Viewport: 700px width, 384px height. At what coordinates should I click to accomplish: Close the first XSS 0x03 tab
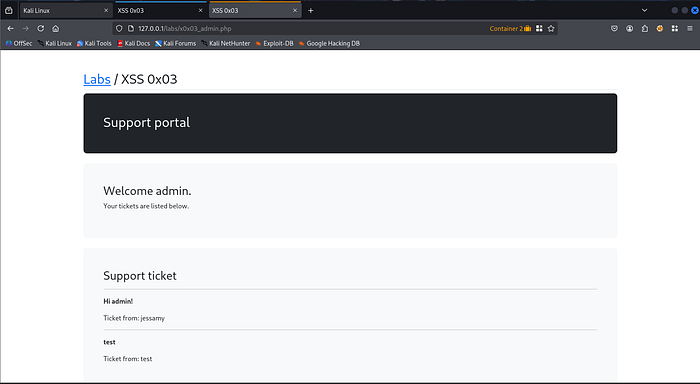[x=200, y=10]
